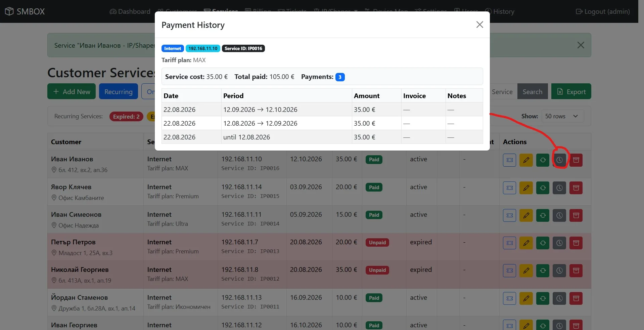This screenshot has height=330, width=644.
Task: View payment history for Явор Клячев
Action: (559, 188)
